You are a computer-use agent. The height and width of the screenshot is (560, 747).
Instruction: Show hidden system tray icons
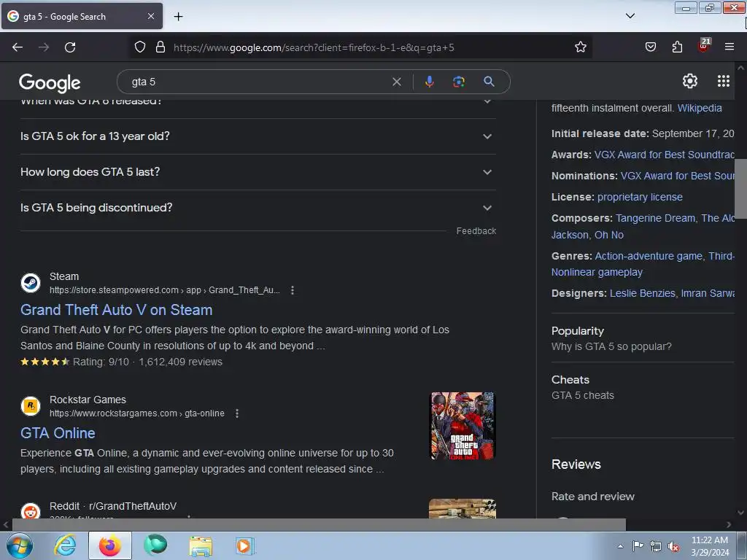pos(620,547)
